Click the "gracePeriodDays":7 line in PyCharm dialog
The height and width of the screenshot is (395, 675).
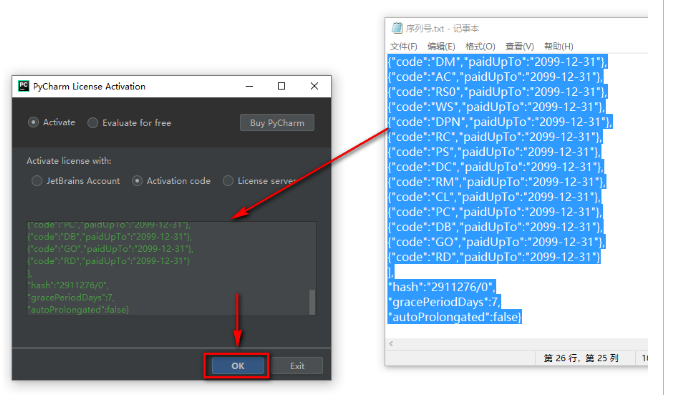(x=71, y=297)
